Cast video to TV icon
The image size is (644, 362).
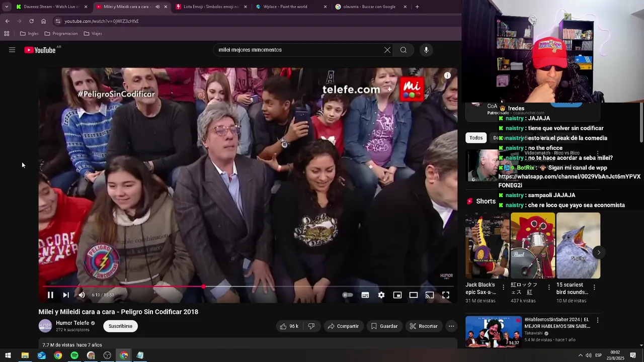430,295
